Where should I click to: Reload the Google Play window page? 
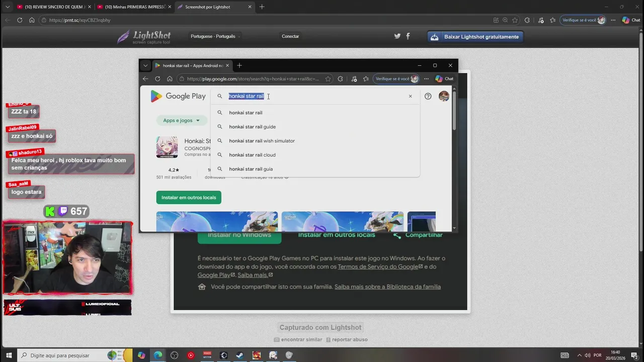(x=157, y=79)
